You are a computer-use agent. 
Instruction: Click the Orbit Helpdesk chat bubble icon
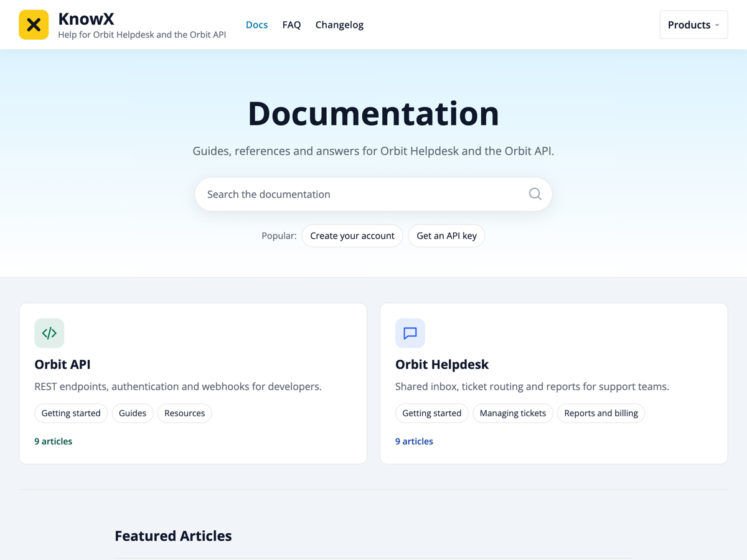(410, 333)
